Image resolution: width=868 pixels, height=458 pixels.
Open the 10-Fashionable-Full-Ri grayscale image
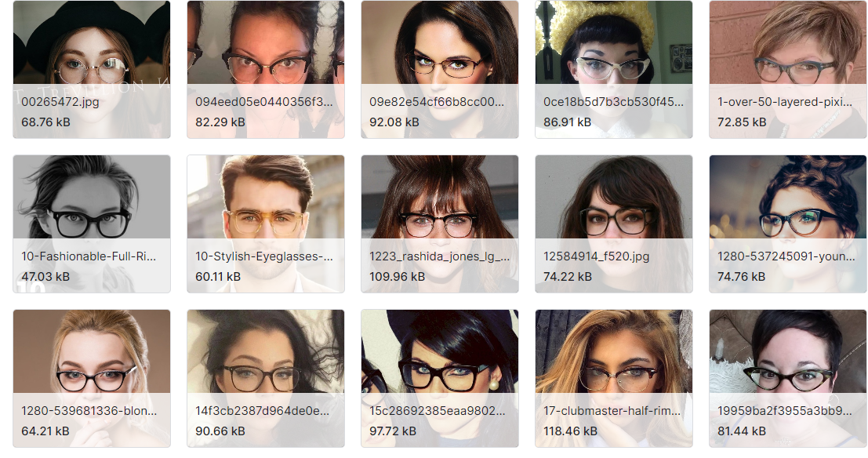[91, 224]
